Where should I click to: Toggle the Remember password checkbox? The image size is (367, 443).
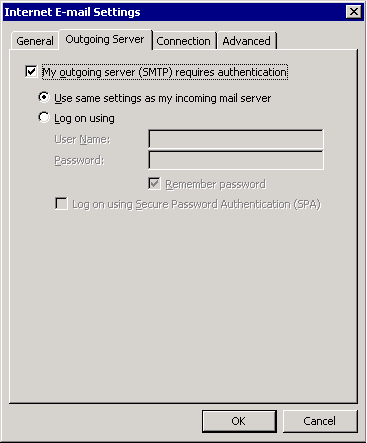click(x=154, y=184)
